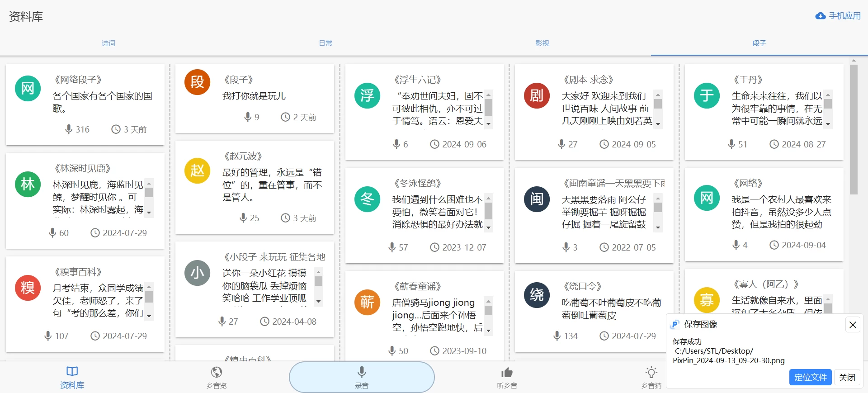The height and width of the screenshot is (393, 868).
Task: Click the down arrow in 《于丹》 text scroller
Action: click(828, 124)
